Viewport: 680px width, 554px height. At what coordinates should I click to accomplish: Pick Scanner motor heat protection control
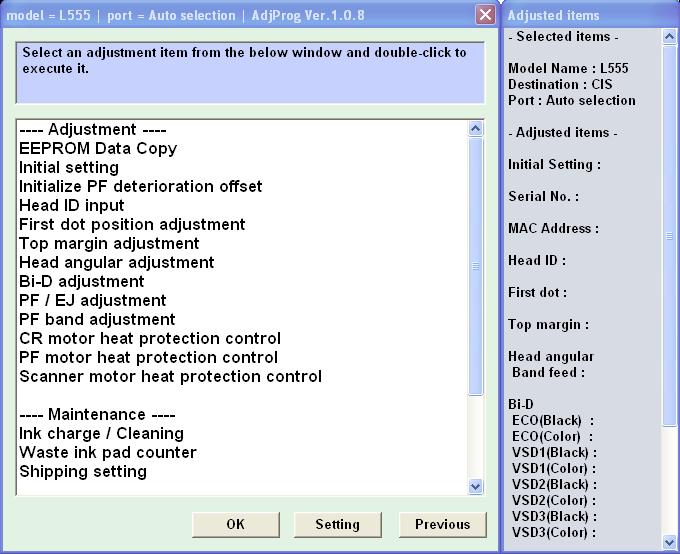(x=170, y=377)
